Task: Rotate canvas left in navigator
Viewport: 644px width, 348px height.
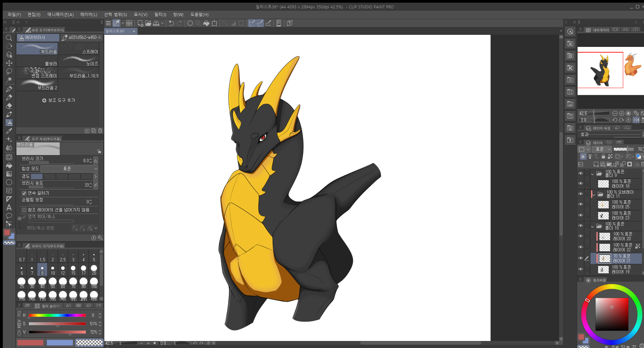Action: 615,120
